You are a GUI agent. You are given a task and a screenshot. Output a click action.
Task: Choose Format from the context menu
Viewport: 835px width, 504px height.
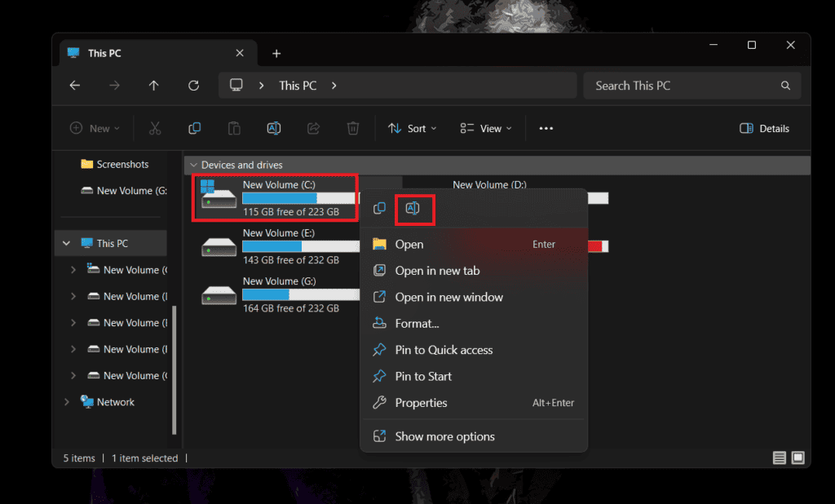point(416,323)
